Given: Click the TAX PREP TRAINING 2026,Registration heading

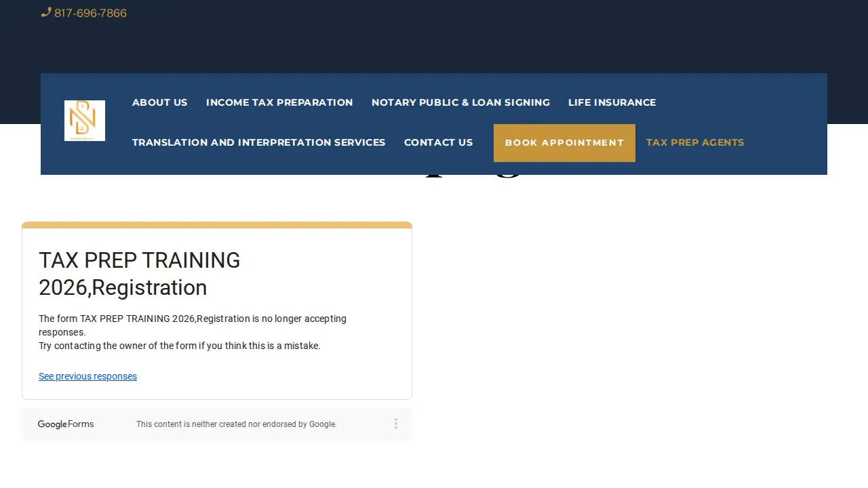Looking at the screenshot, I should tap(140, 274).
